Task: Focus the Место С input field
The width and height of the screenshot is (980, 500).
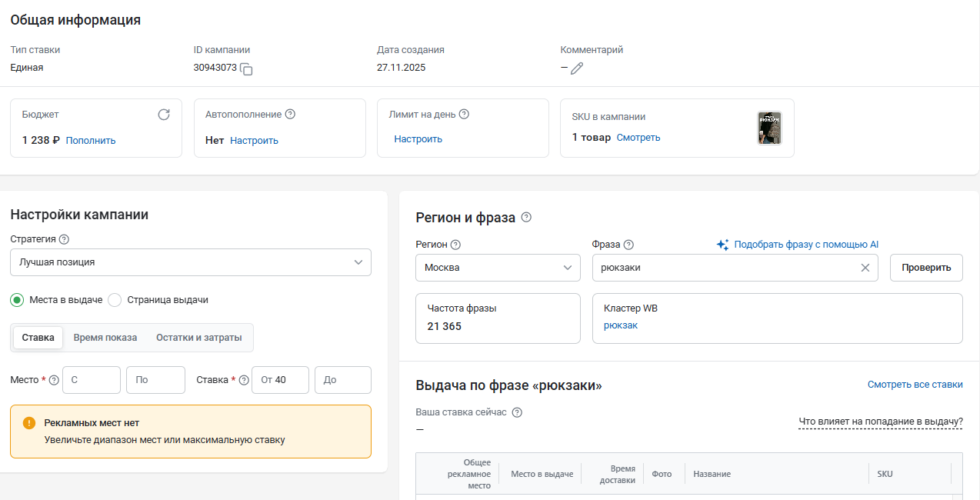Action: pyautogui.click(x=92, y=380)
